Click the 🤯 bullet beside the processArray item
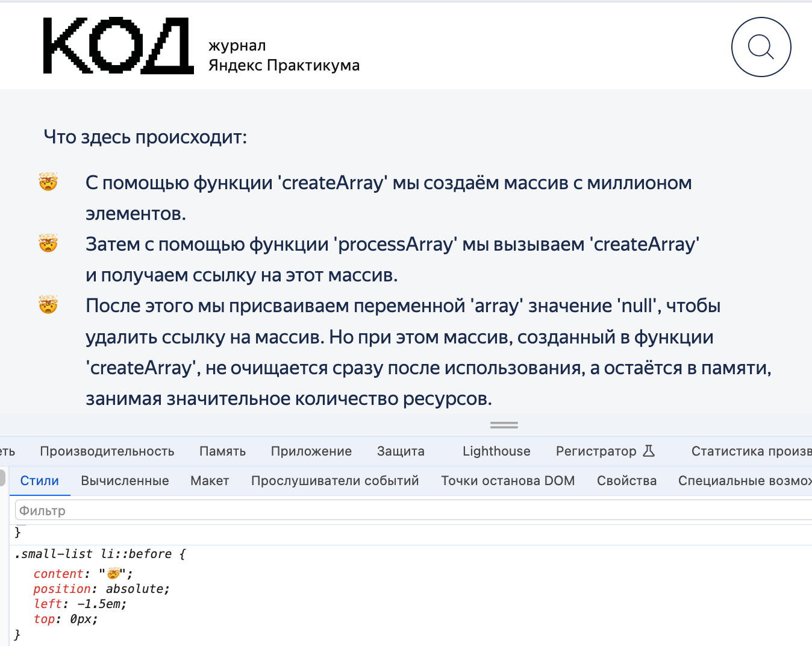812x646 pixels. [x=48, y=242]
